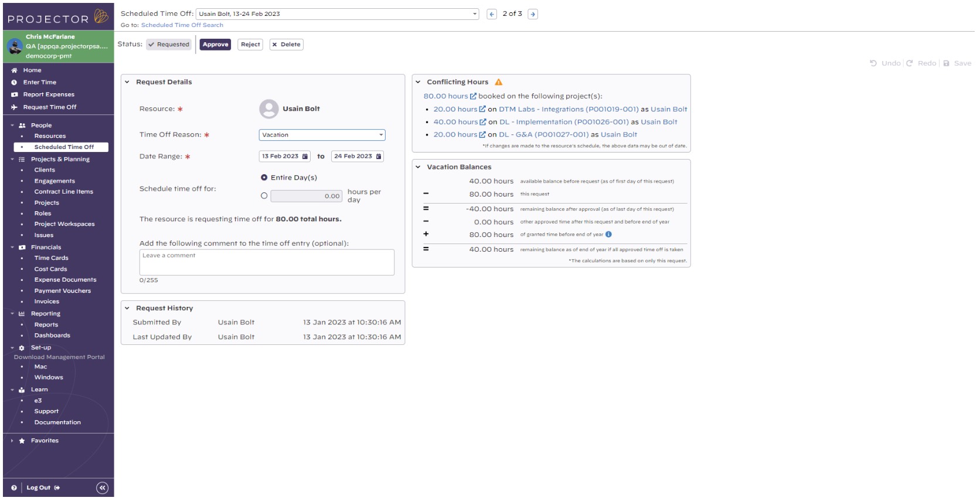Open Scheduled Time Off in the sidebar

click(64, 147)
